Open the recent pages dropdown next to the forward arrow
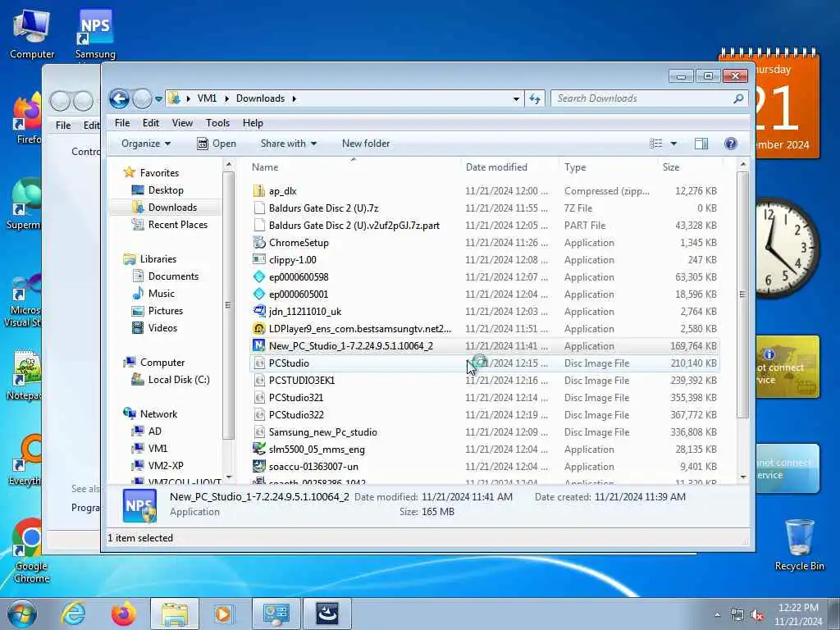This screenshot has width=840, height=630. [158, 99]
